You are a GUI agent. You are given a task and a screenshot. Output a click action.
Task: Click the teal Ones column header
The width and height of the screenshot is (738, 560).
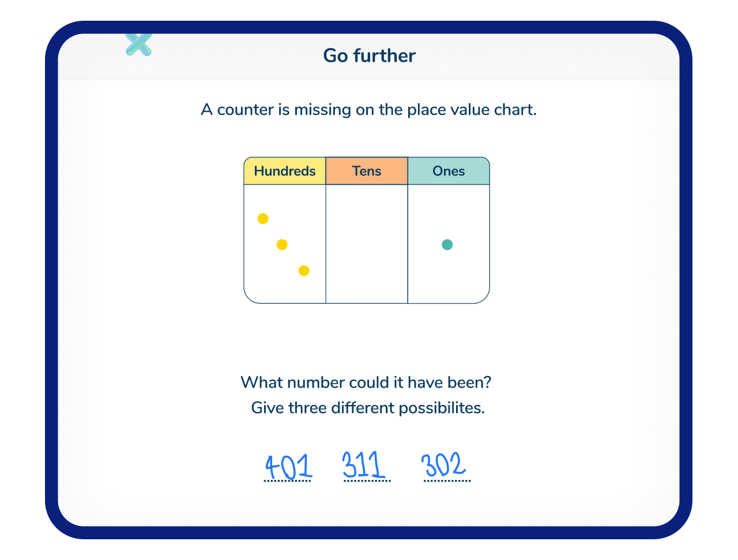click(x=449, y=171)
